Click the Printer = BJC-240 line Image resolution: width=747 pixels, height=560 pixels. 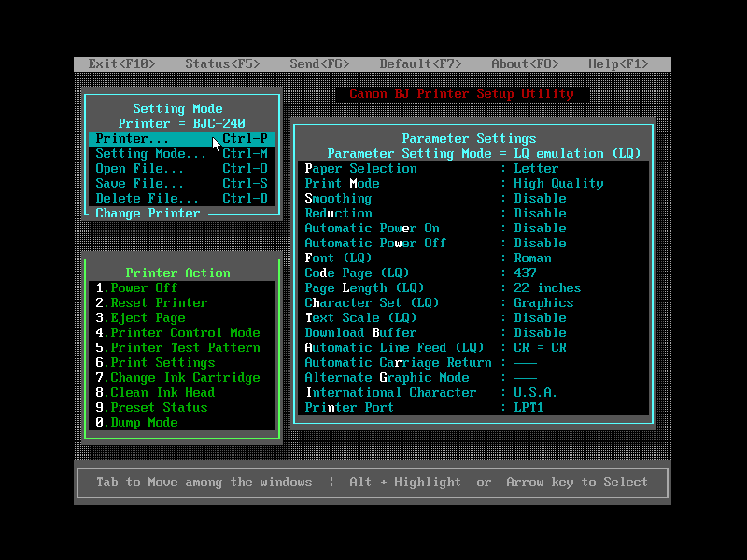(x=181, y=124)
